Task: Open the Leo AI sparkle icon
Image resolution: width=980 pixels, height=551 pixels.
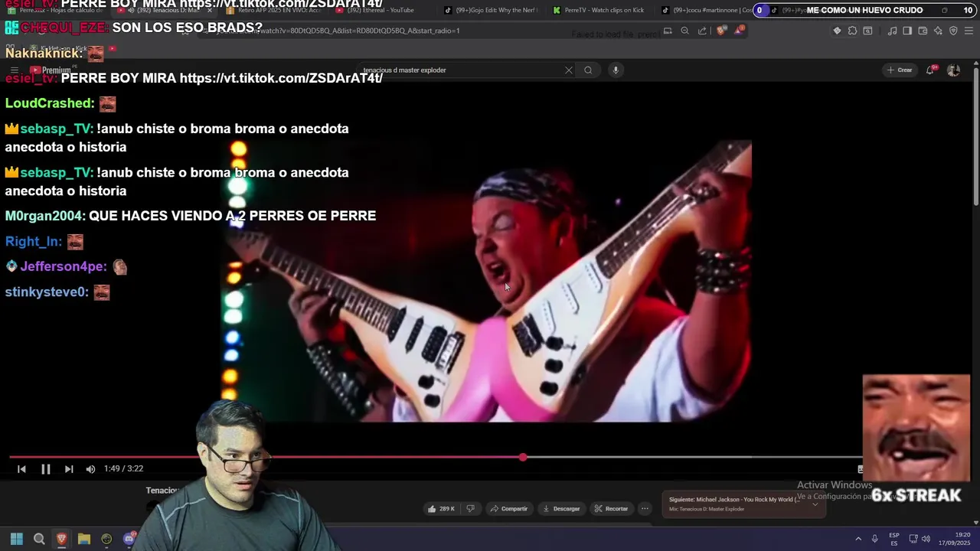Action: tap(938, 31)
